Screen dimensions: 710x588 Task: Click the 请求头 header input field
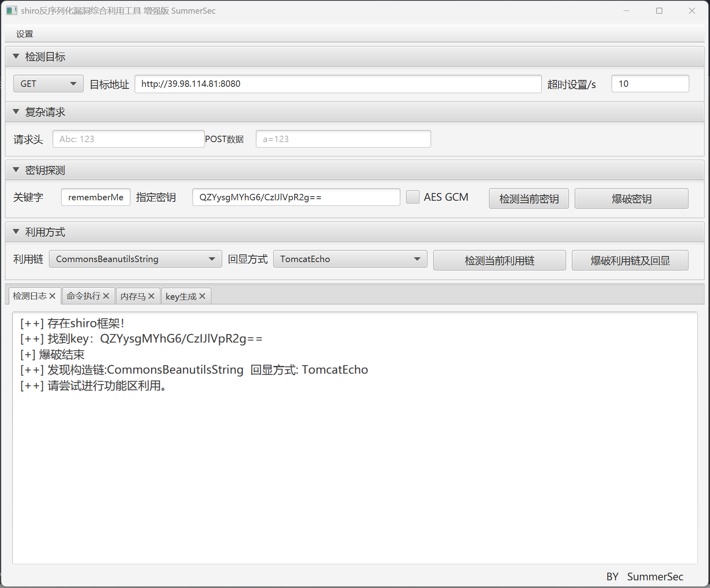(129, 139)
